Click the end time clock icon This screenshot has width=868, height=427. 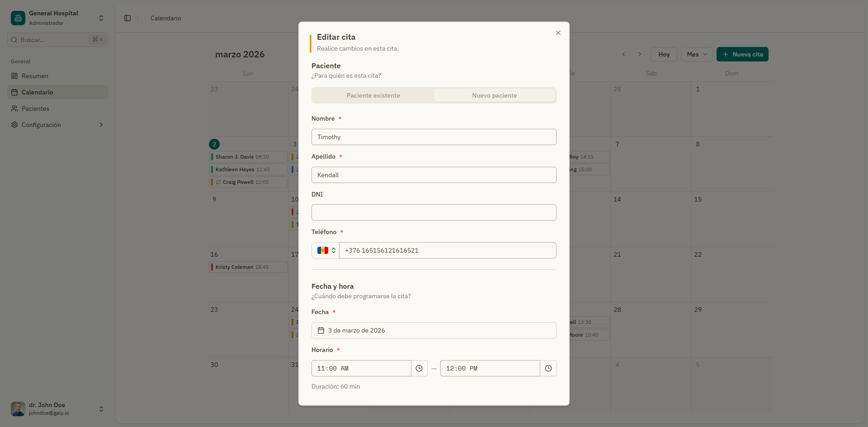(x=548, y=368)
